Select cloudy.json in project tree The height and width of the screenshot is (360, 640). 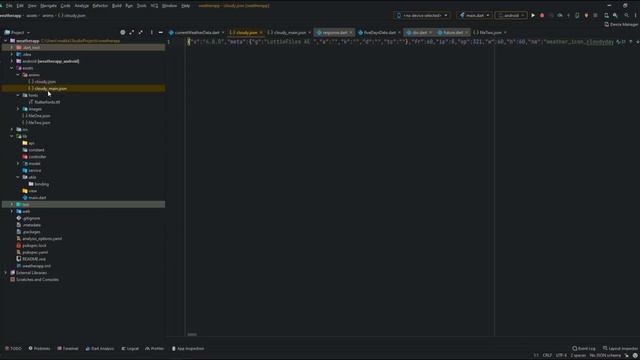[x=42, y=82]
